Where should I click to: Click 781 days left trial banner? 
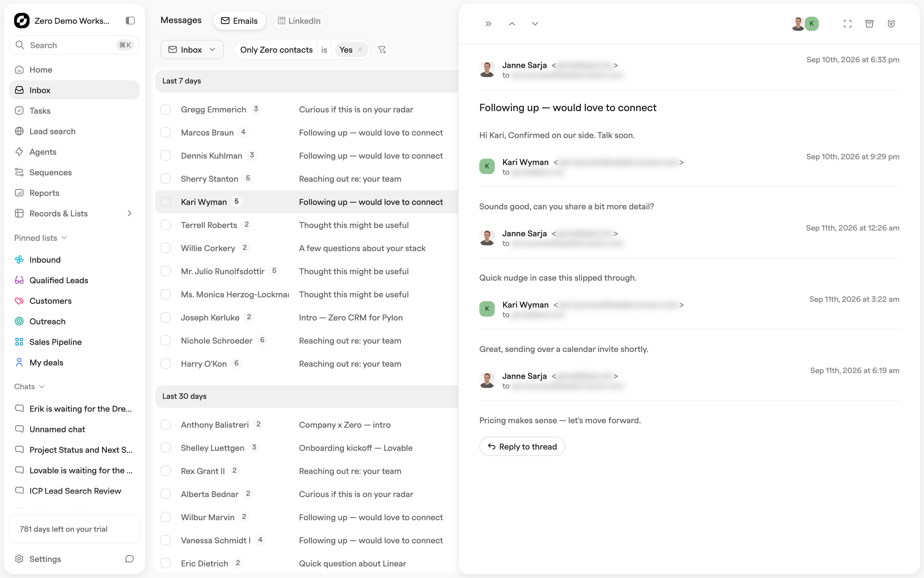coord(74,529)
